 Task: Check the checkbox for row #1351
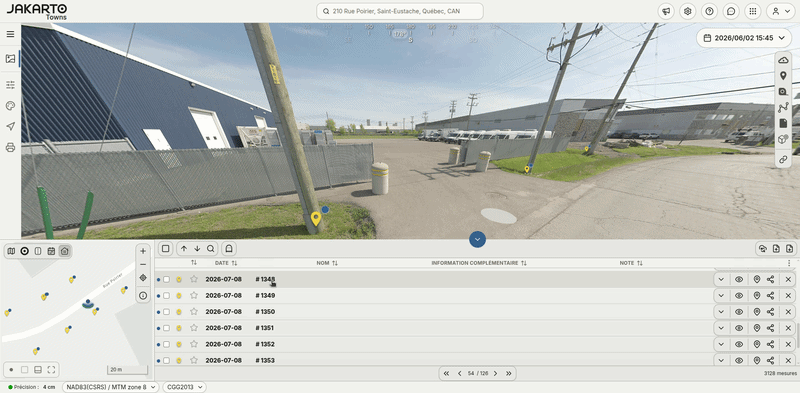(x=166, y=328)
